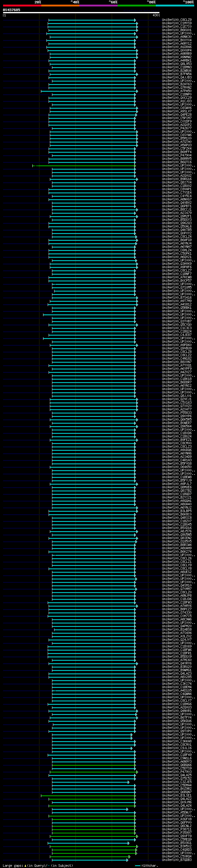Select label UniRef100_Q9M2F1
Screen dimensions: 197x868
tap(177, 216)
